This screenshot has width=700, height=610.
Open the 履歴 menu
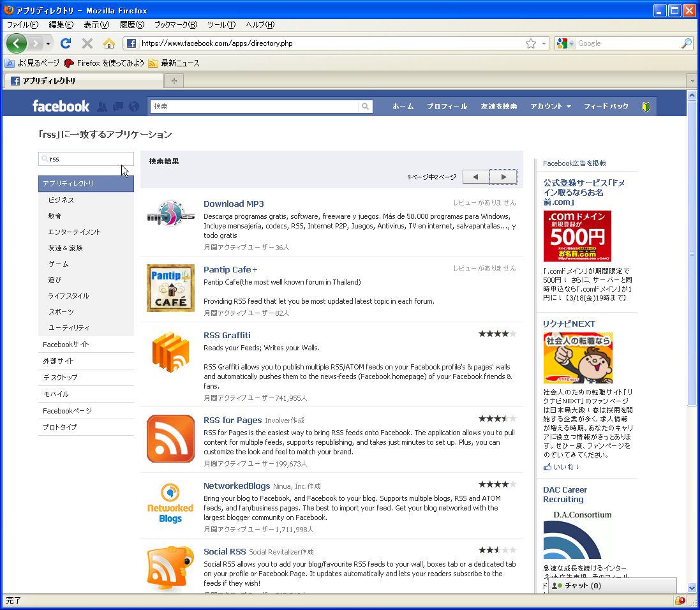point(131,24)
